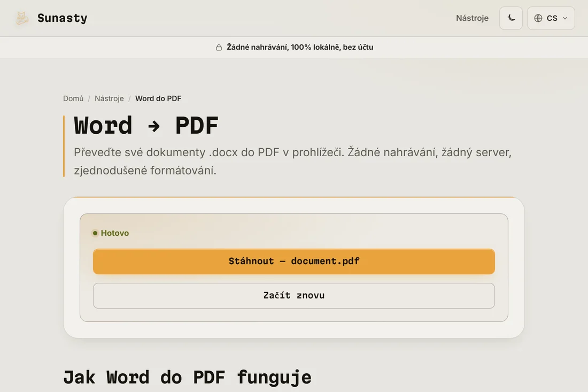The width and height of the screenshot is (588, 392).
Task: Click the Word → PDF heading
Action: (146, 125)
